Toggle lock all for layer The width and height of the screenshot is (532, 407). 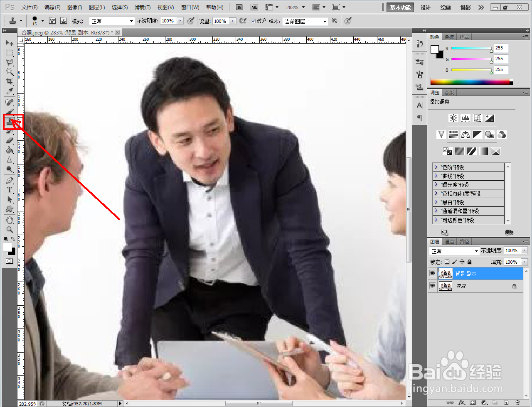470,262
